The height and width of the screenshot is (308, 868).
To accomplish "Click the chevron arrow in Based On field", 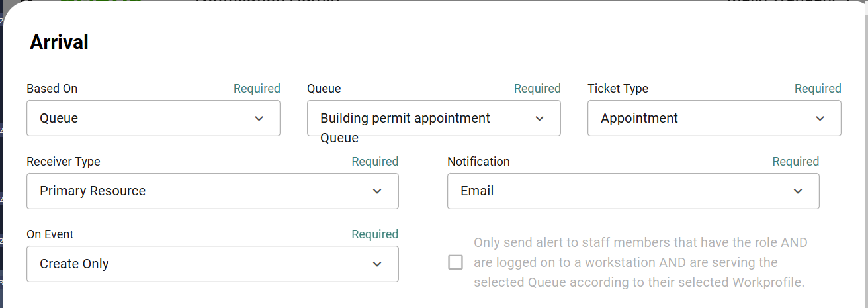I will coord(259,119).
